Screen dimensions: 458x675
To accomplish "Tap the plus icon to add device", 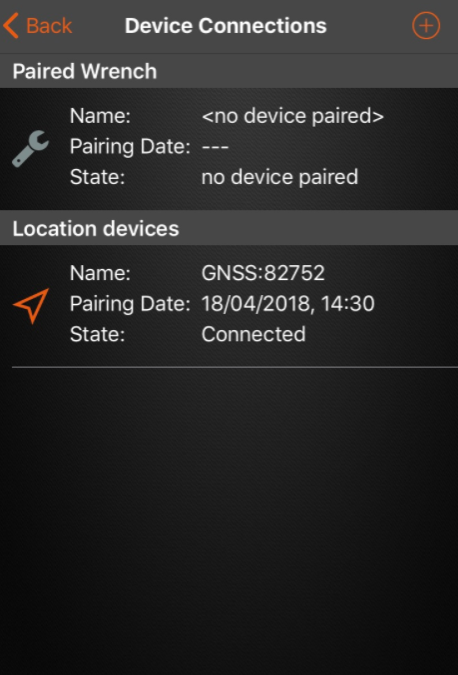I will [x=426, y=26].
